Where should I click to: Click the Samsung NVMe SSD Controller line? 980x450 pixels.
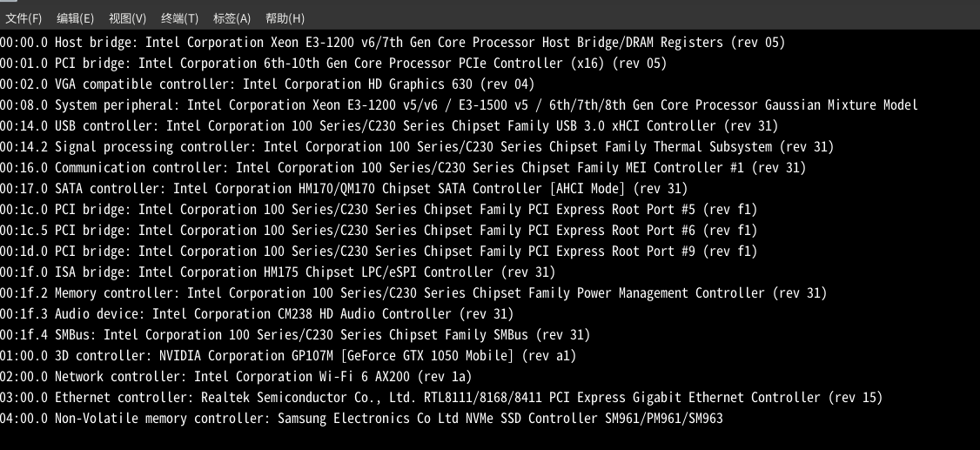pyautogui.click(x=360, y=419)
